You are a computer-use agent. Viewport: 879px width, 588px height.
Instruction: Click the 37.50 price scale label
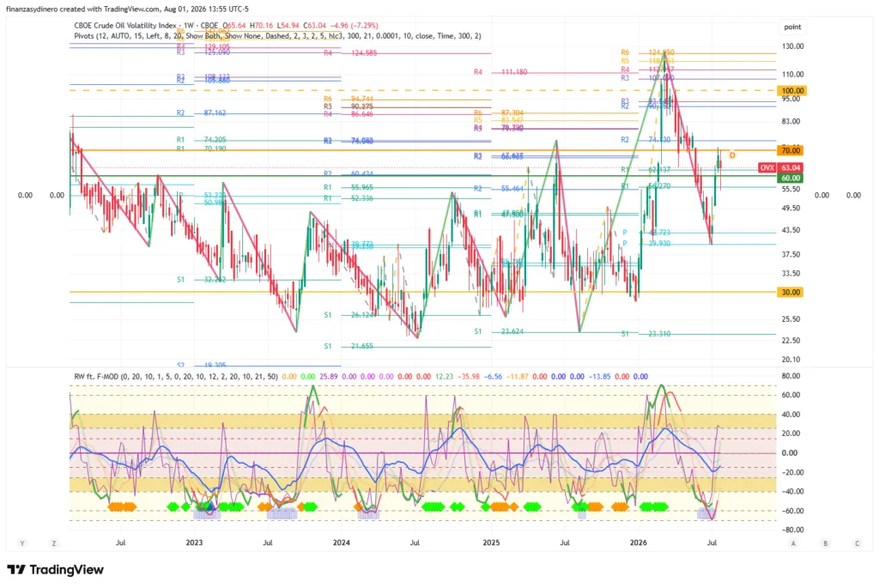pos(791,254)
